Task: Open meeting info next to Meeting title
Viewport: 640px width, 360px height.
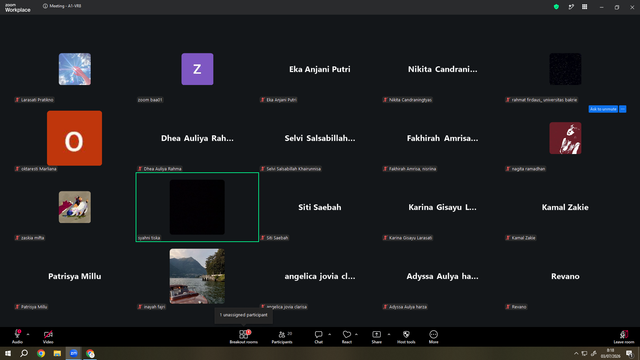Action: click(x=45, y=6)
